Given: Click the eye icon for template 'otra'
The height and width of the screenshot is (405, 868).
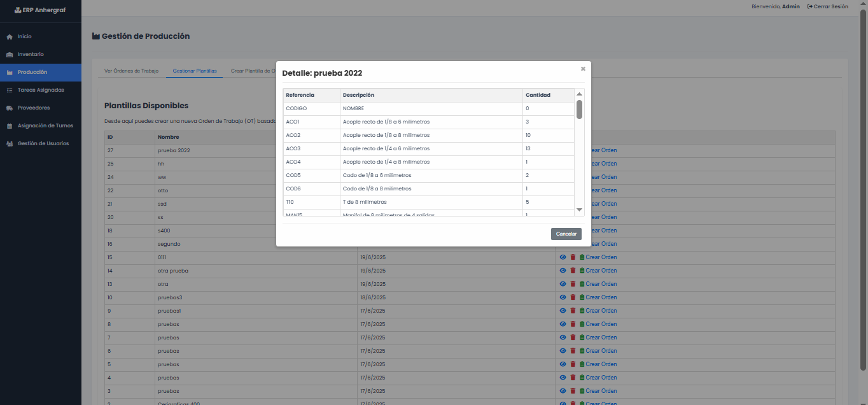Looking at the screenshot, I should (x=563, y=284).
